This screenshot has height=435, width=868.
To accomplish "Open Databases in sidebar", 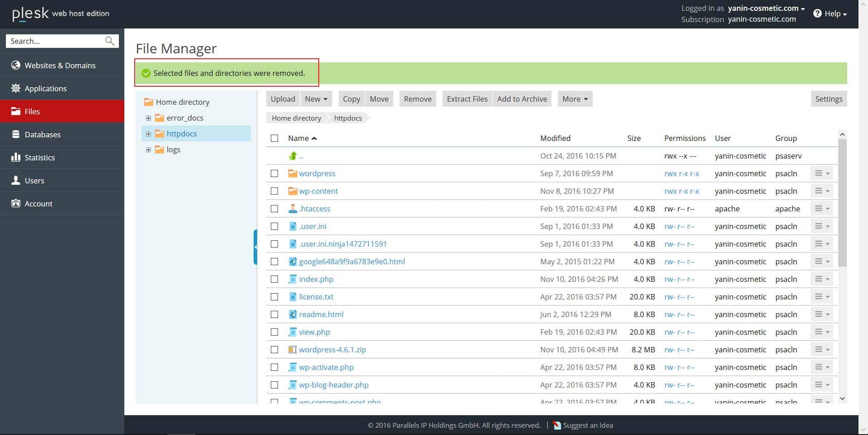I will tap(62, 134).
